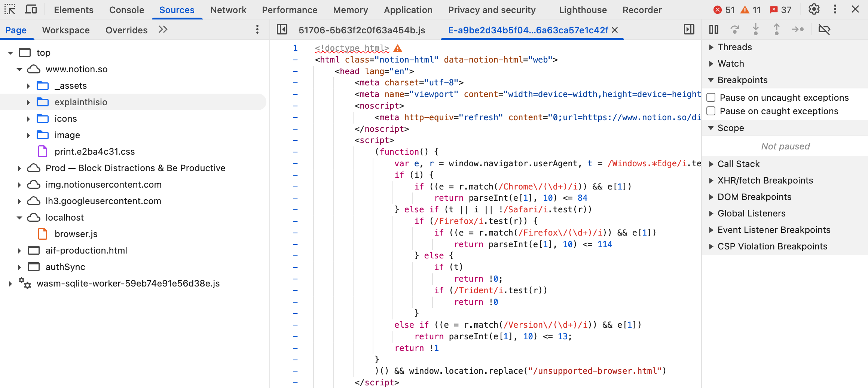
Task: Expand the Prod — Block Distractions node
Action: (x=19, y=168)
